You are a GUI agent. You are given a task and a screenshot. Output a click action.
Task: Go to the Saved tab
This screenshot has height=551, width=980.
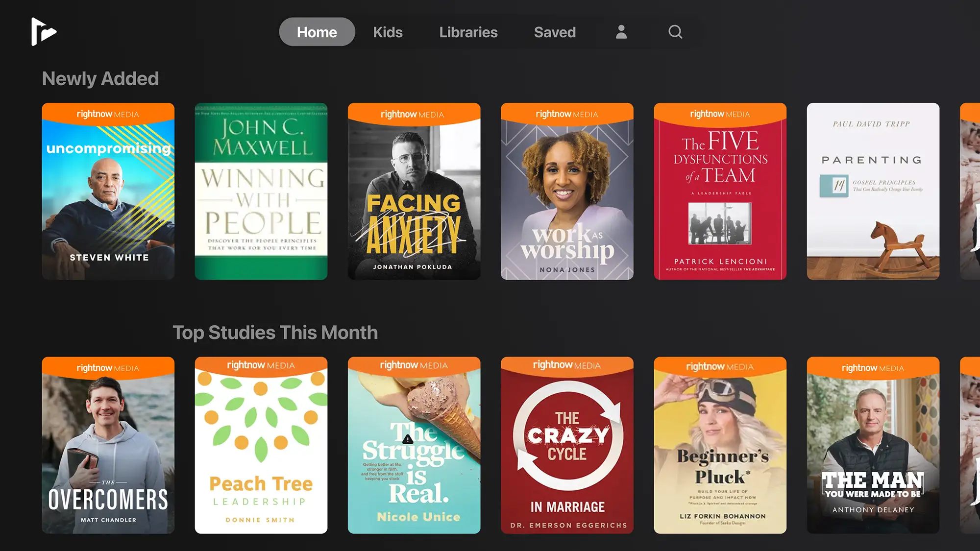tap(555, 32)
